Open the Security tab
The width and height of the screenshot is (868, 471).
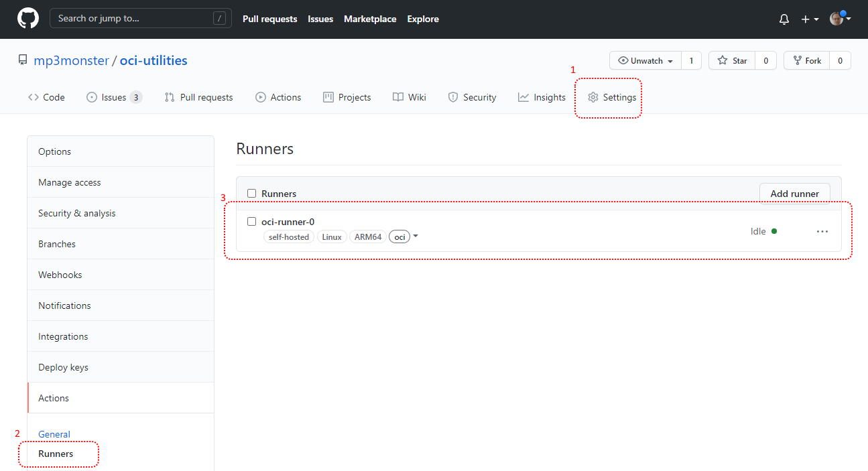pos(472,97)
